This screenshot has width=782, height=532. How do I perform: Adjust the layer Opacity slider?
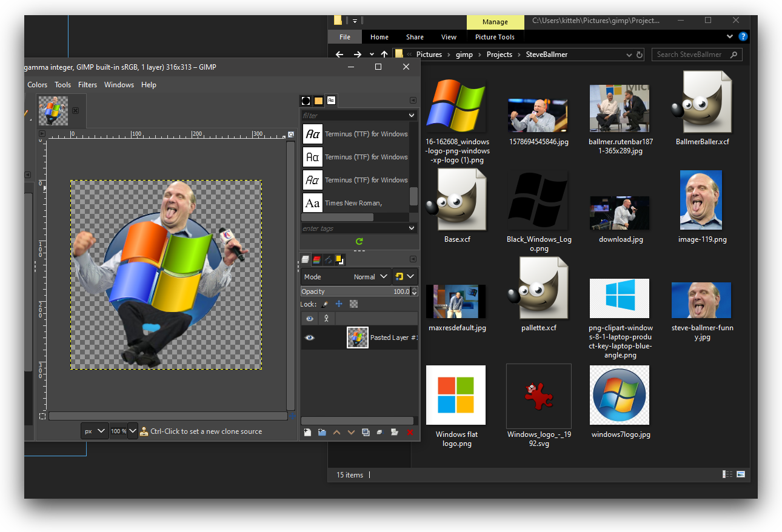click(355, 291)
